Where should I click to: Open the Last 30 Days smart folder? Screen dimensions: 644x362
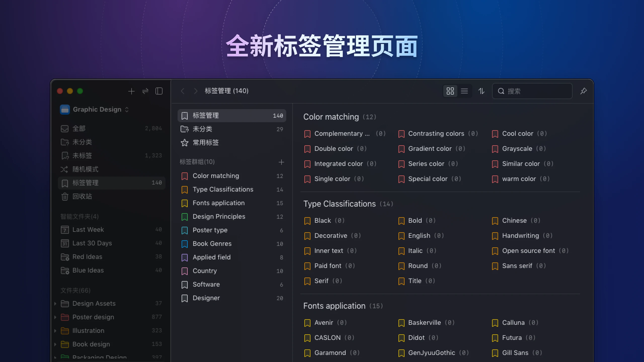111,243
